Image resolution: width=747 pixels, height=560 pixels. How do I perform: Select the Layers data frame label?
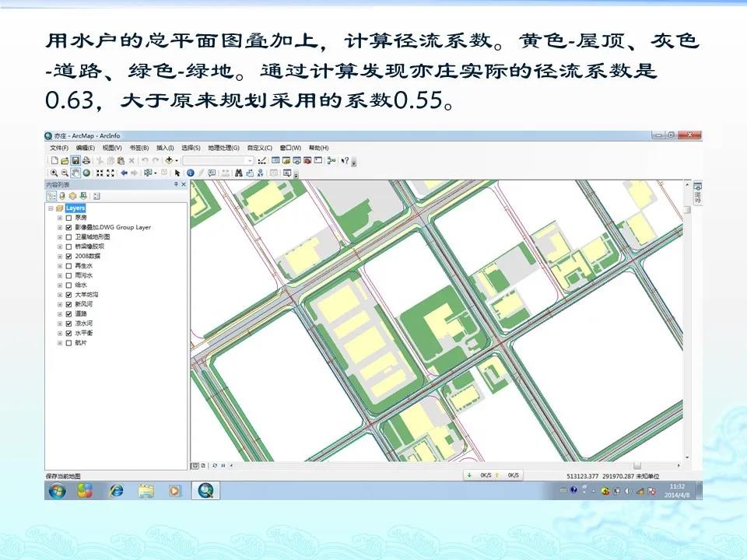[x=75, y=208]
